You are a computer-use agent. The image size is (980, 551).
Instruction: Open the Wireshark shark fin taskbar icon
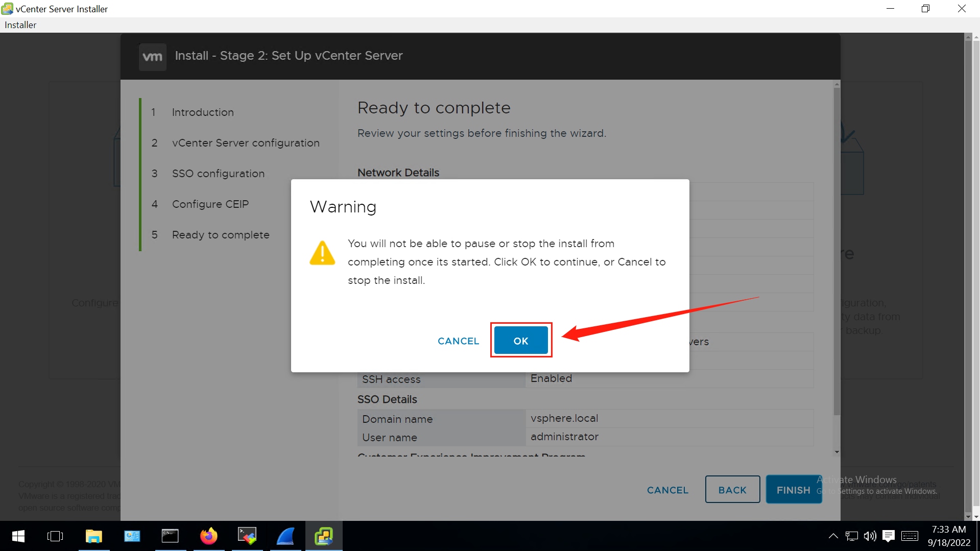pos(285,536)
